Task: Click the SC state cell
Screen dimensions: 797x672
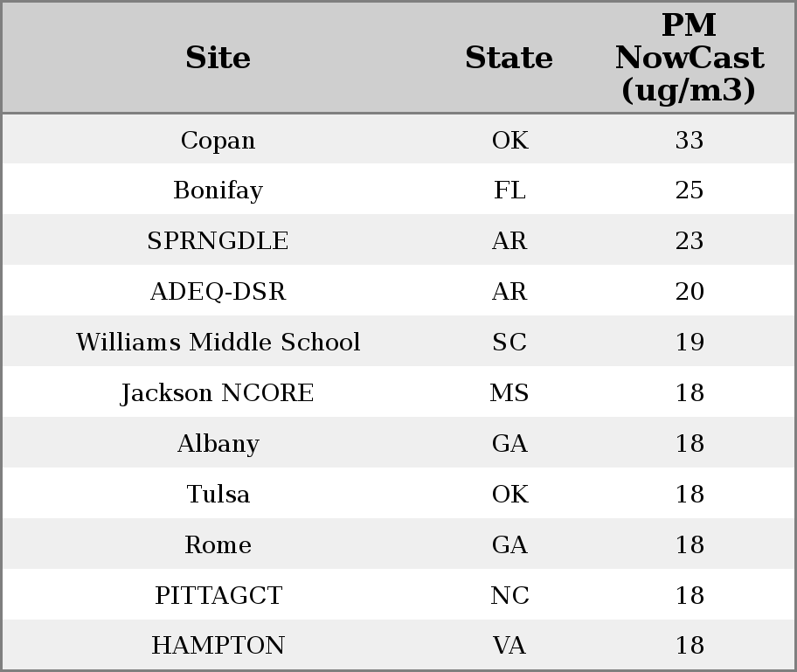Action: pyautogui.click(x=509, y=343)
